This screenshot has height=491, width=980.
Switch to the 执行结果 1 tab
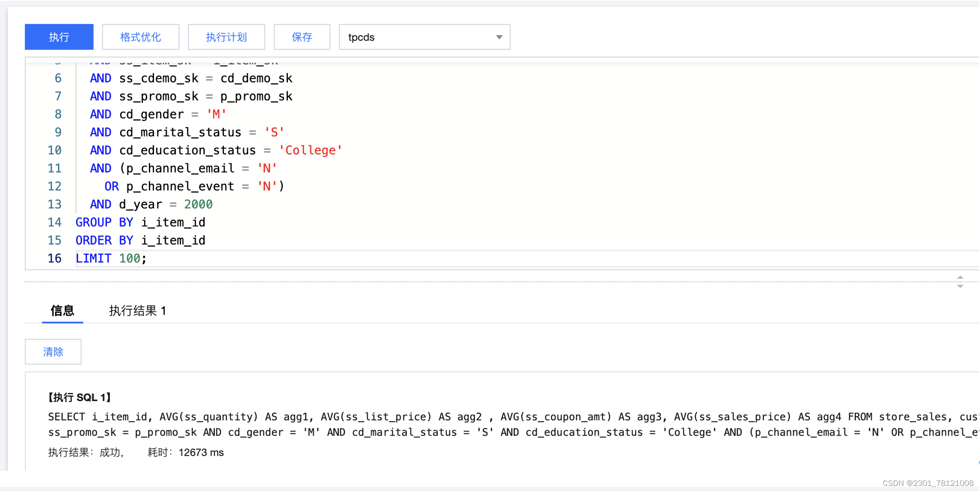pos(137,311)
